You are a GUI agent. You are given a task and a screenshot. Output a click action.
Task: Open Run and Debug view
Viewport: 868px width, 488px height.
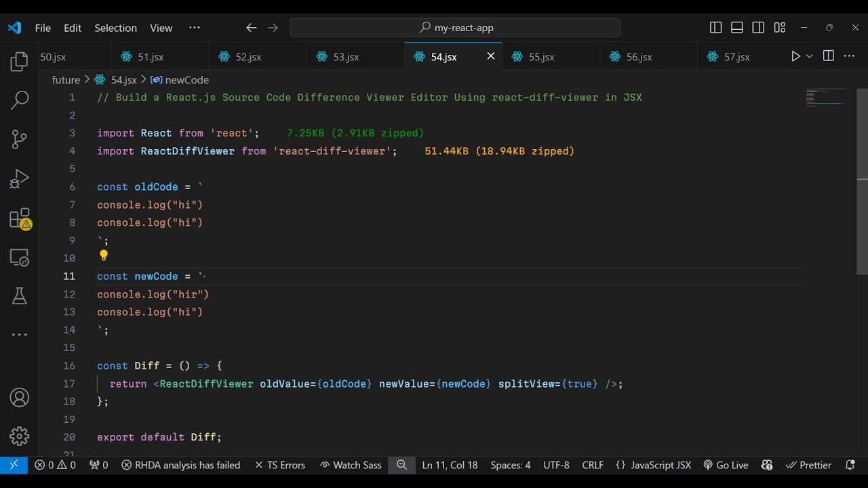19,178
